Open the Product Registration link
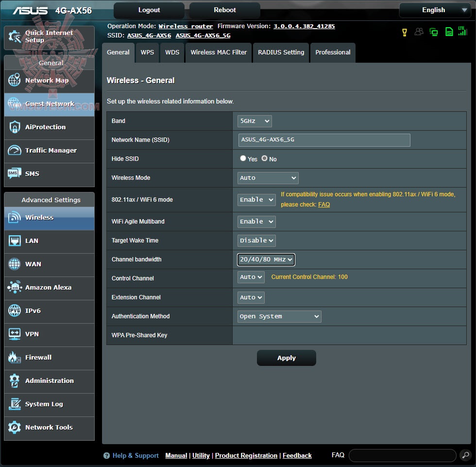The image size is (476, 467). pos(246,455)
